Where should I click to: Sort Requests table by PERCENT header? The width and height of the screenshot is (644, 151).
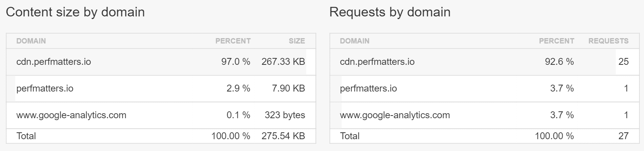pos(556,41)
